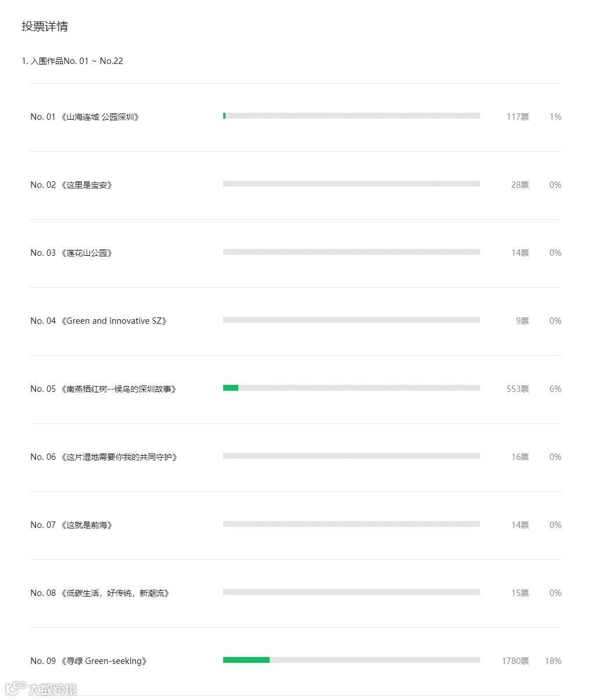Select No. 04《Green and innovative SZ》
The image size is (591, 700).
point(99,321)
